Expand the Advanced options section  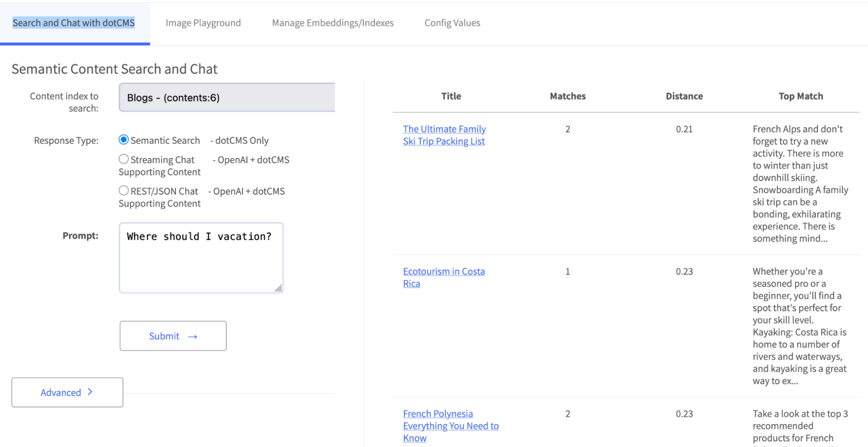click(67, 392)
